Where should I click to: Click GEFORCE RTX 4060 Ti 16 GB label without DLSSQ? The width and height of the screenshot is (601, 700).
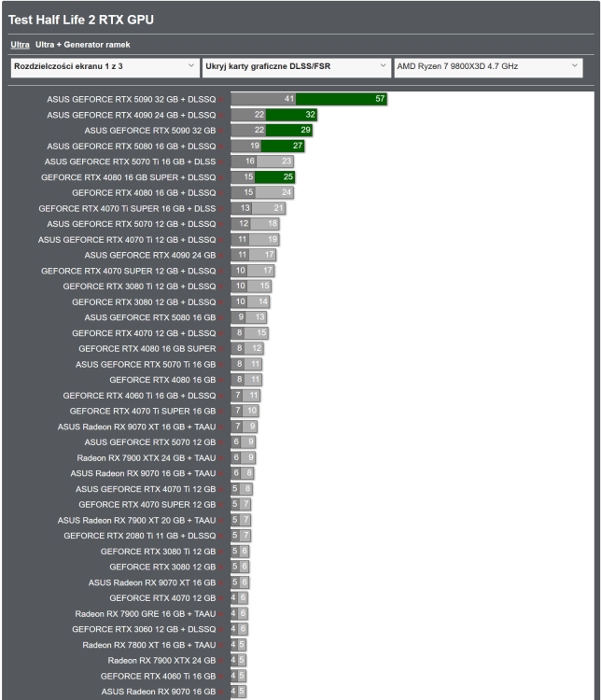(158, 677)
